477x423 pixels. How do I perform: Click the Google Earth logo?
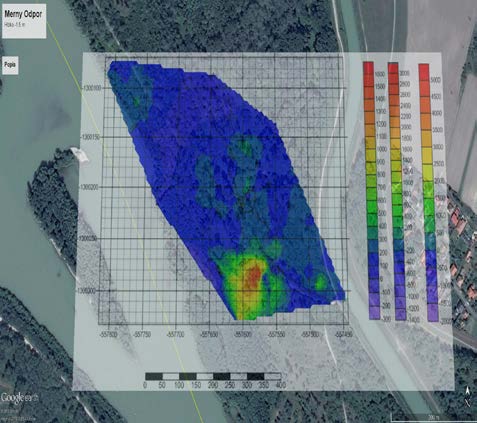tap(19, 398)
